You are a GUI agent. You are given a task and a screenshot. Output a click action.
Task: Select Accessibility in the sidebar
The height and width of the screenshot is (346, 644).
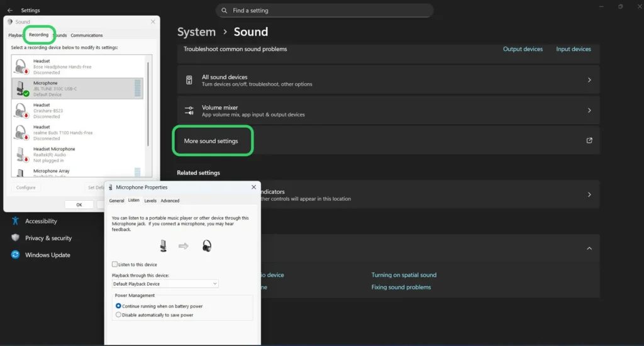pyautogui.click(x=41, y=221)
